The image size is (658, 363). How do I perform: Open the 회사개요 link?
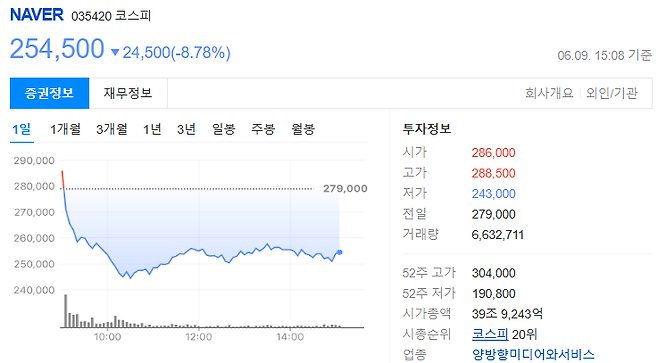[x=549, y=93]
